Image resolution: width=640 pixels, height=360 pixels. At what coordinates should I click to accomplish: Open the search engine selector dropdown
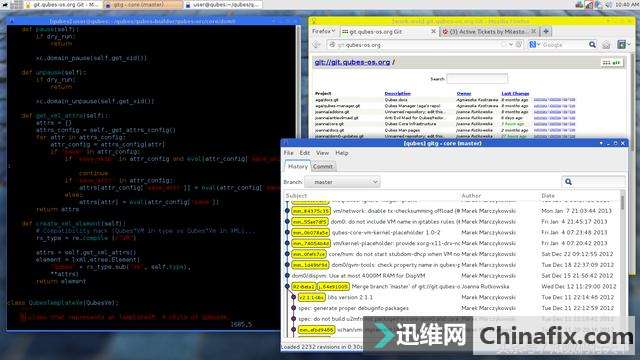[535, 44]
